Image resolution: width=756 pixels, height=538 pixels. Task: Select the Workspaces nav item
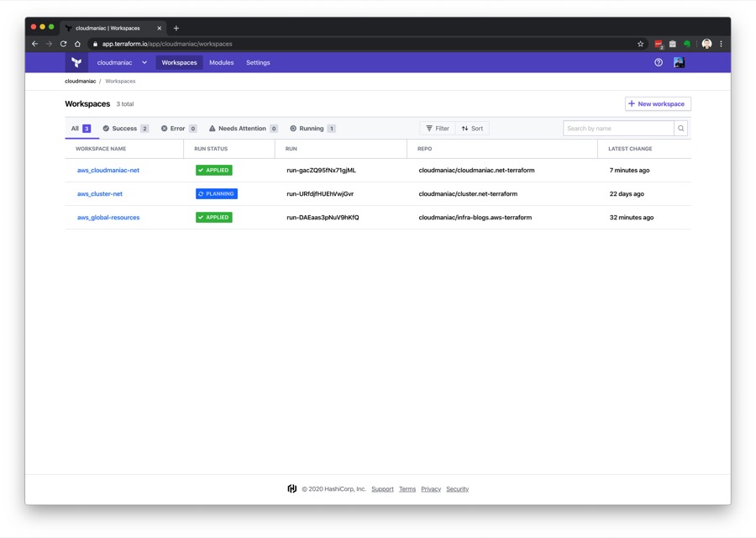(180, 62)
